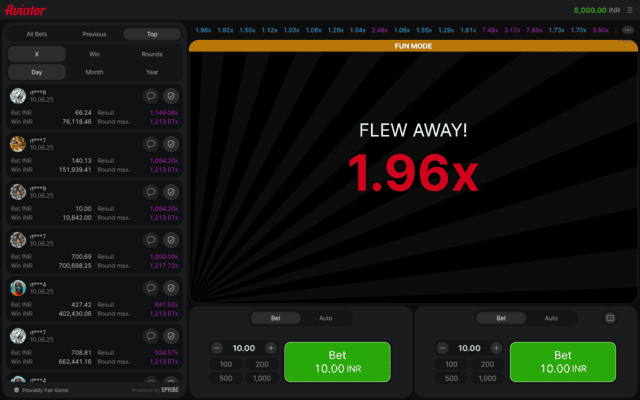The height and width of the screenshot is (400, 640).
Task: Open the 7.85x round in history
Action: click(534, 30)
